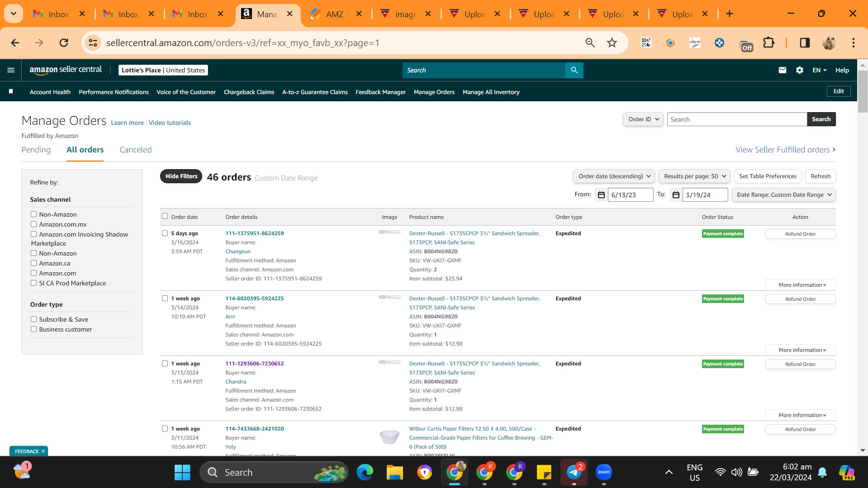
Task: Open Performance Notifications in nav bar
Action: pyautogui.click(x=114, y=92)
